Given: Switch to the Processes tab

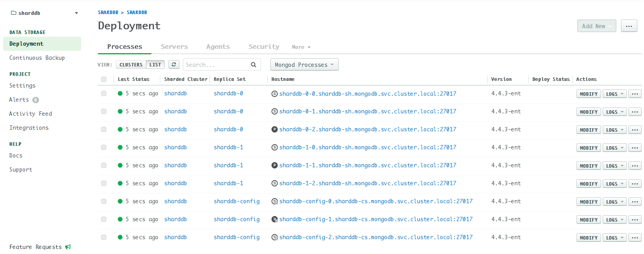Looking at the screenshot, I should 124,47.
